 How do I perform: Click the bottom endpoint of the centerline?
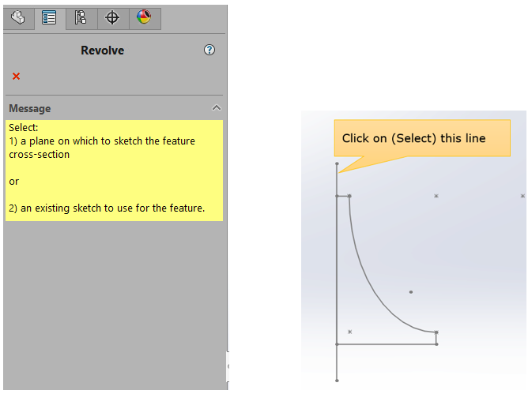pyautogui.click(x=337, y=381)
